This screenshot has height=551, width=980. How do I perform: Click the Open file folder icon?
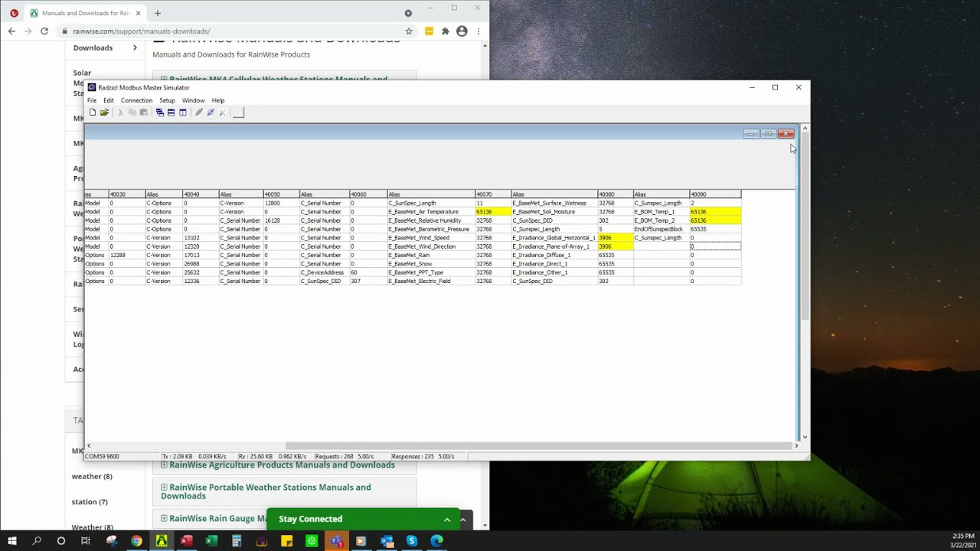(x=104, y=112)
